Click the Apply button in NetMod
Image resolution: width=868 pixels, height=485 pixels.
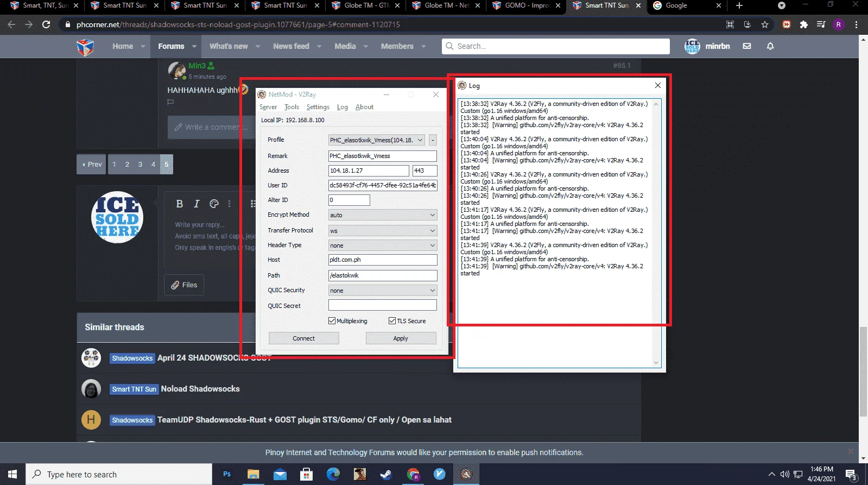401,338
